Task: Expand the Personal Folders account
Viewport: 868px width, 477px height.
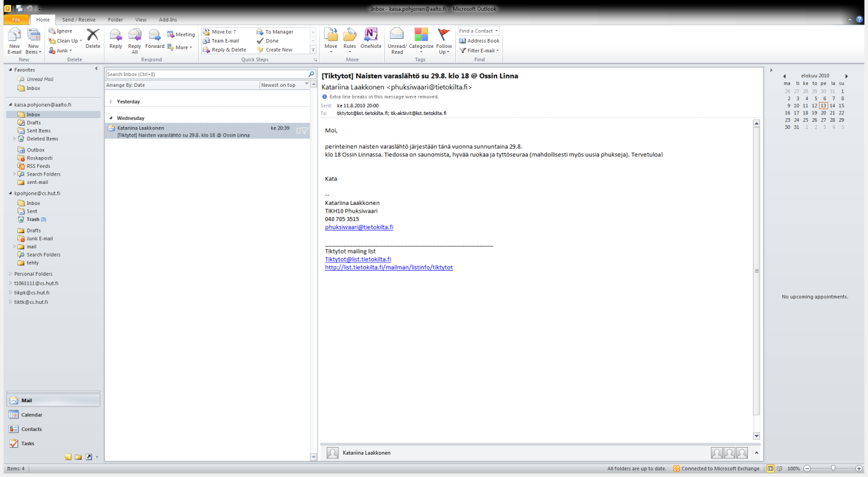Action: [10, 274]
